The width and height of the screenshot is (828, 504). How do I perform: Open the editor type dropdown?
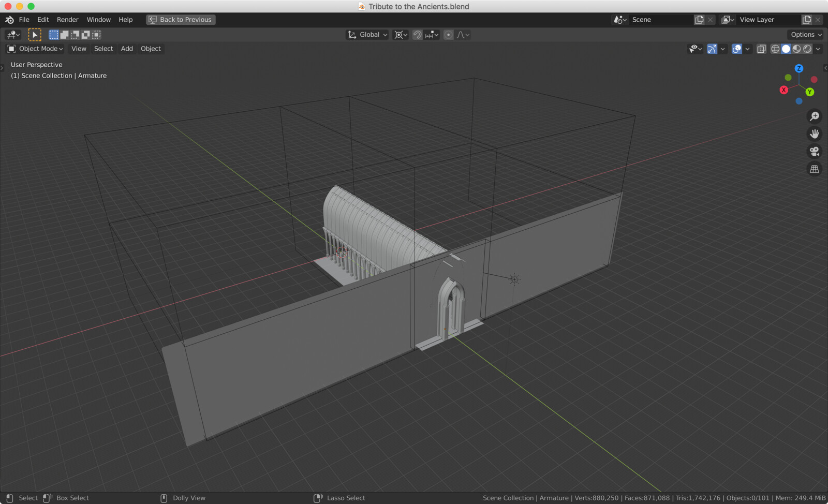pos(13,35)
